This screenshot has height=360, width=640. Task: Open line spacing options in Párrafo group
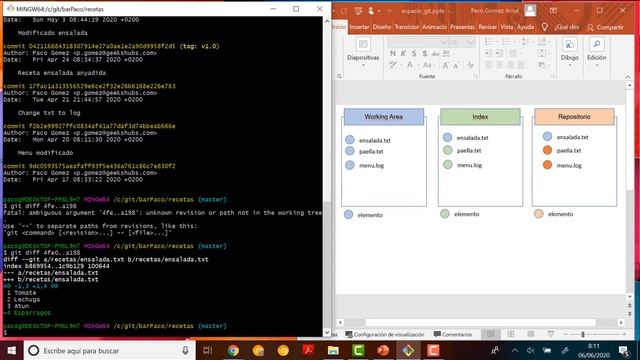pos(526,42)
